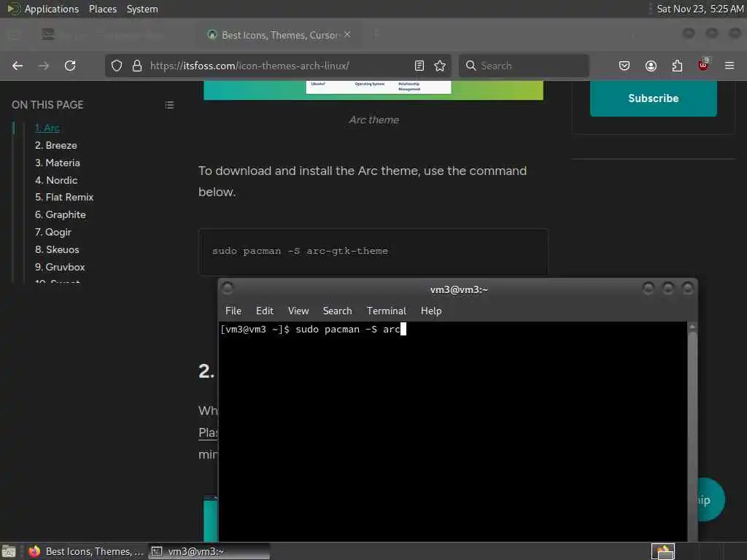Jump to section 3. Materia

pos(57,163)
